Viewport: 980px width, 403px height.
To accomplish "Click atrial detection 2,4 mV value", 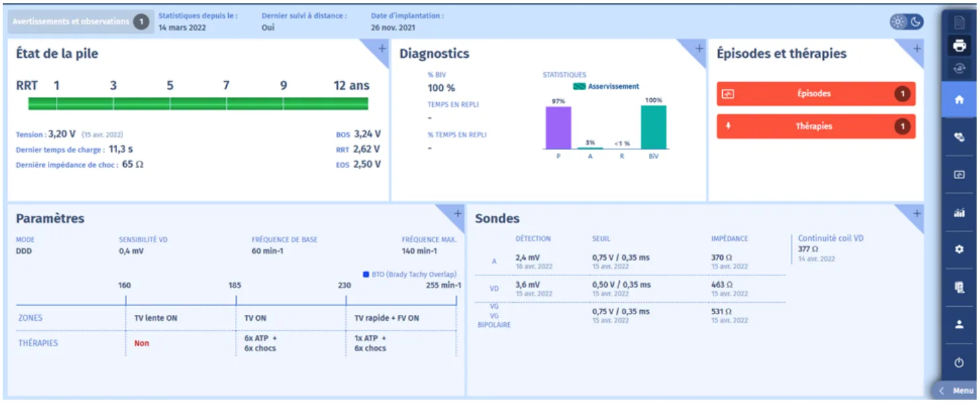I will tap(527, 258).
